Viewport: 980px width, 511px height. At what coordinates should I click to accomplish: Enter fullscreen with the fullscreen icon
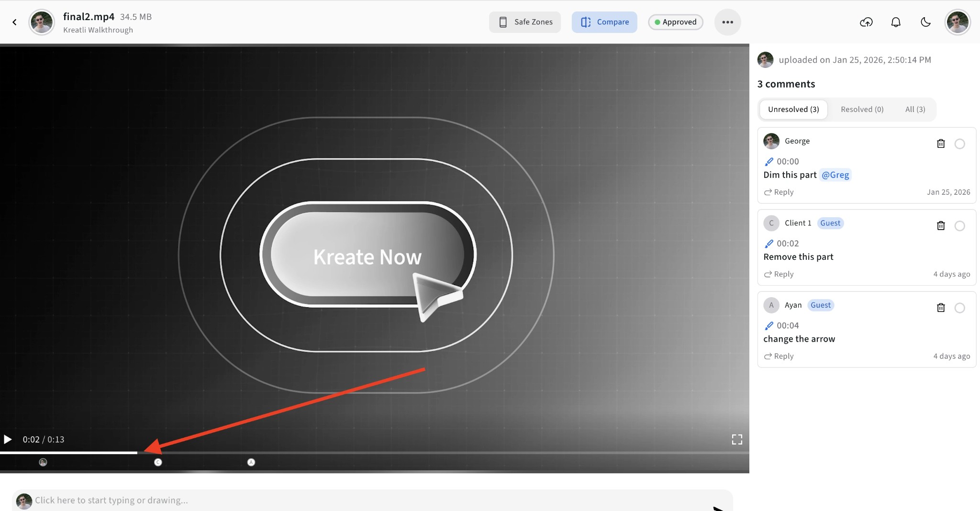[737, 439]
